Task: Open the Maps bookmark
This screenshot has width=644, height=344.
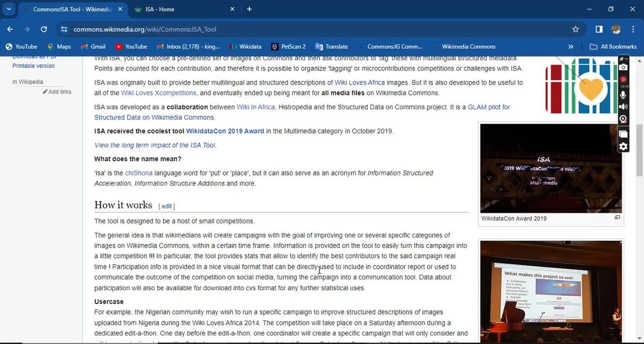Action: [x=59, y=47]
